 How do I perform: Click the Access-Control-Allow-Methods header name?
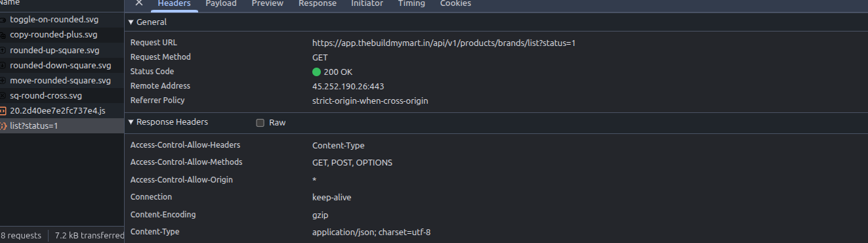(186, 162)
